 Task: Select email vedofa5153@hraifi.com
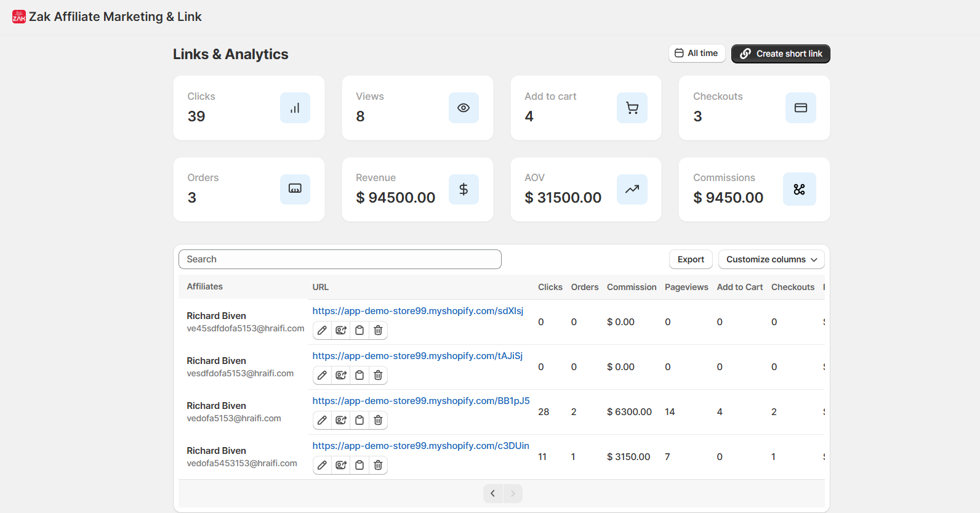(x=234, y=418)
